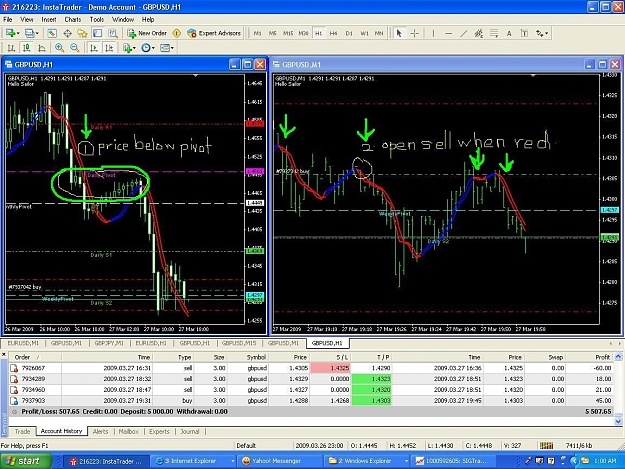Expand the Templates dropdown arrow
Screen dimensions: 625x469
pyautogui.click(x=172, y=48)
